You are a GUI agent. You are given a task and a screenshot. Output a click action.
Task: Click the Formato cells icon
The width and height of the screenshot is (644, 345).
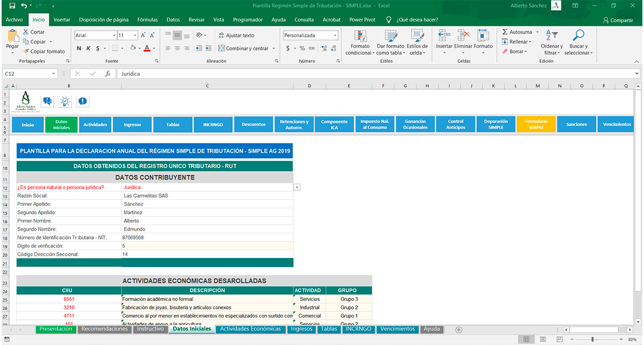(483, 35)
